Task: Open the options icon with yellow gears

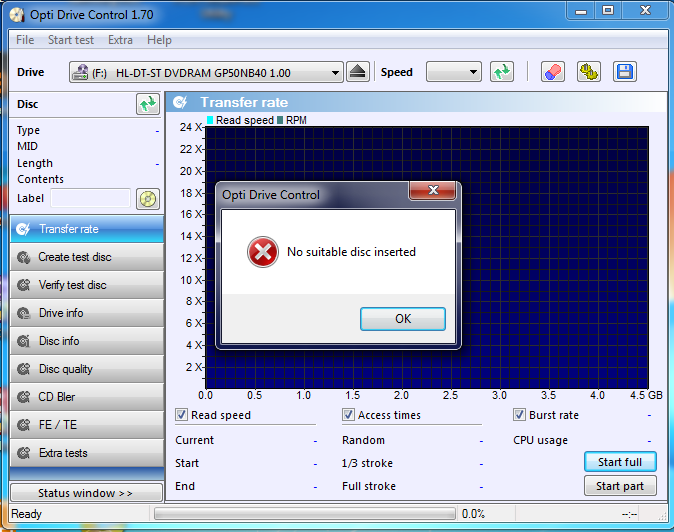Action: click(588, 72)
